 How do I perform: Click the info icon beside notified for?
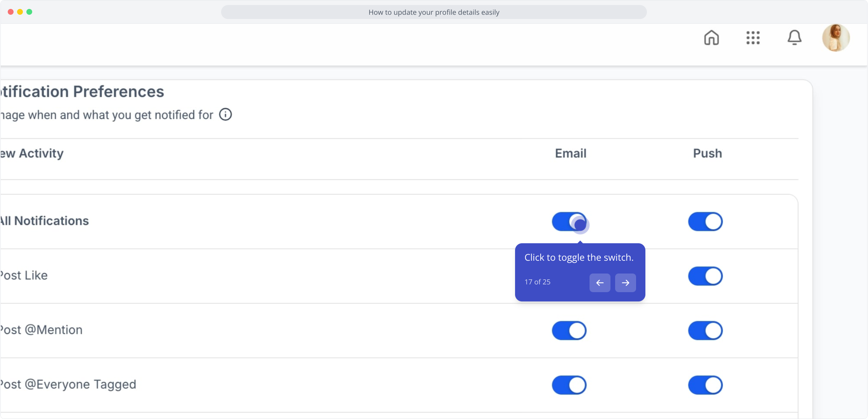(x=225, y=114)
